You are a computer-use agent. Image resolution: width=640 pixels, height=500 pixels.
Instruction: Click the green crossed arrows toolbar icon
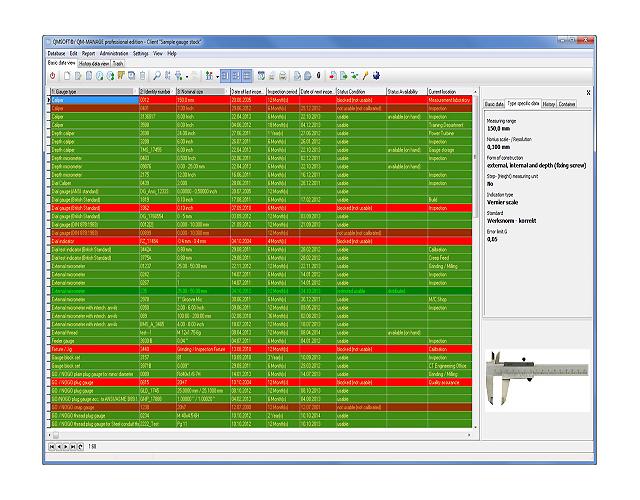355,76
